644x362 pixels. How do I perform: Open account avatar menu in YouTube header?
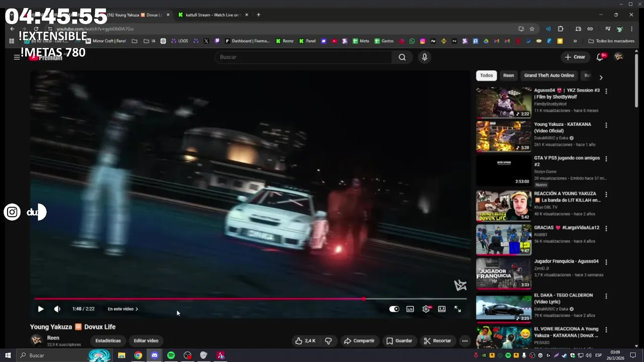tap(619, 57)
